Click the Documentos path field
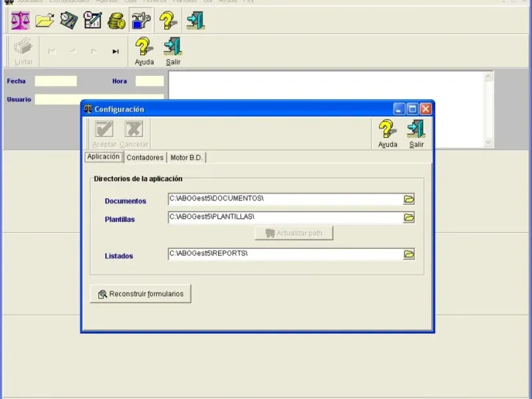This screenshot has height=399, width=532. 285,199
